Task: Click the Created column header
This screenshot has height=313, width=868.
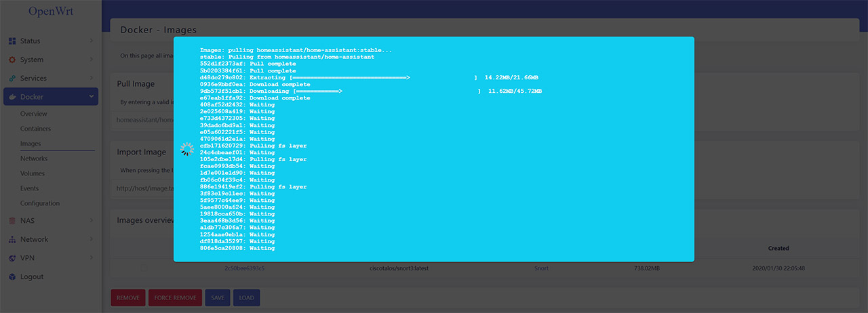Action: 778,248
